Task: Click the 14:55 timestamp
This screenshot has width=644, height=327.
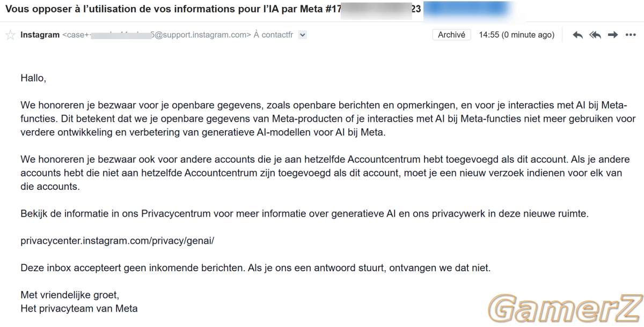Action: 516,35
